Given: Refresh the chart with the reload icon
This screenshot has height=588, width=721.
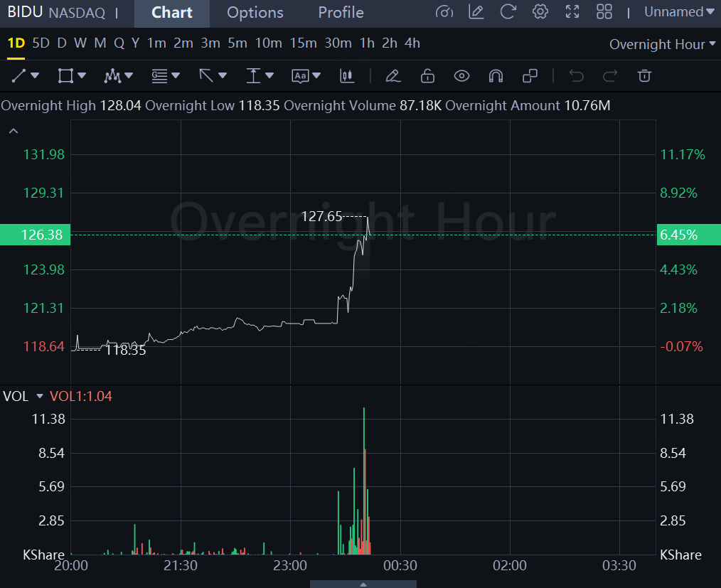Looking at the screenshot, I should point(508,12).
